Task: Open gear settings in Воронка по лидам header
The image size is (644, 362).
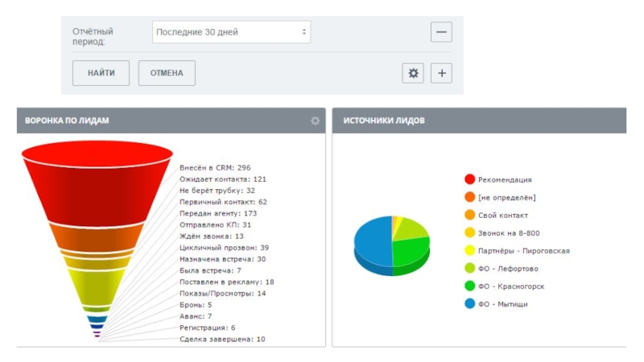Action: click(x=315, y=121)
